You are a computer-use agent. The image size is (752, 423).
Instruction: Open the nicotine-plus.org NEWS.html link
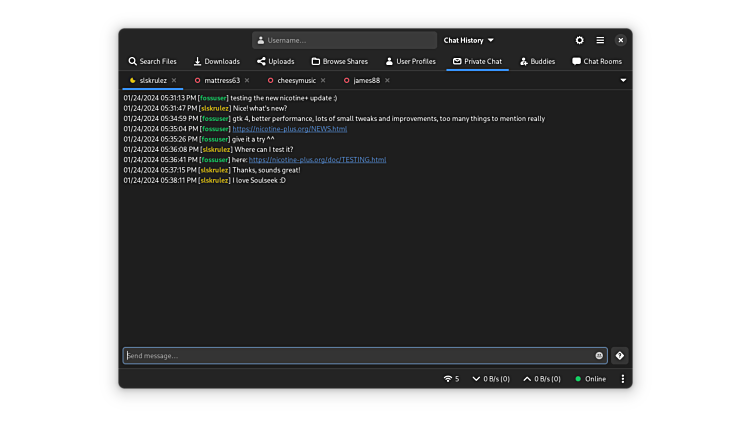coord(290,129)
